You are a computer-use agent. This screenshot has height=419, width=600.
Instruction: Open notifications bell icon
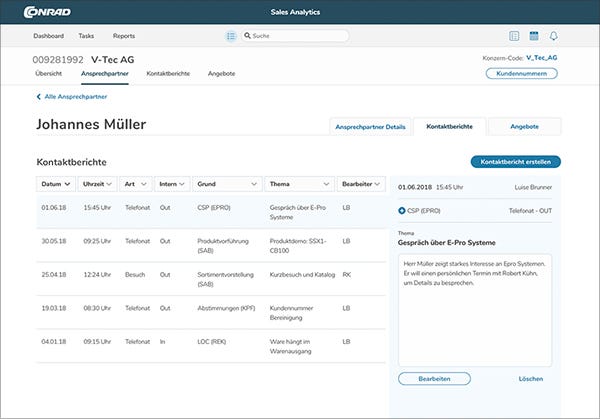553,36
